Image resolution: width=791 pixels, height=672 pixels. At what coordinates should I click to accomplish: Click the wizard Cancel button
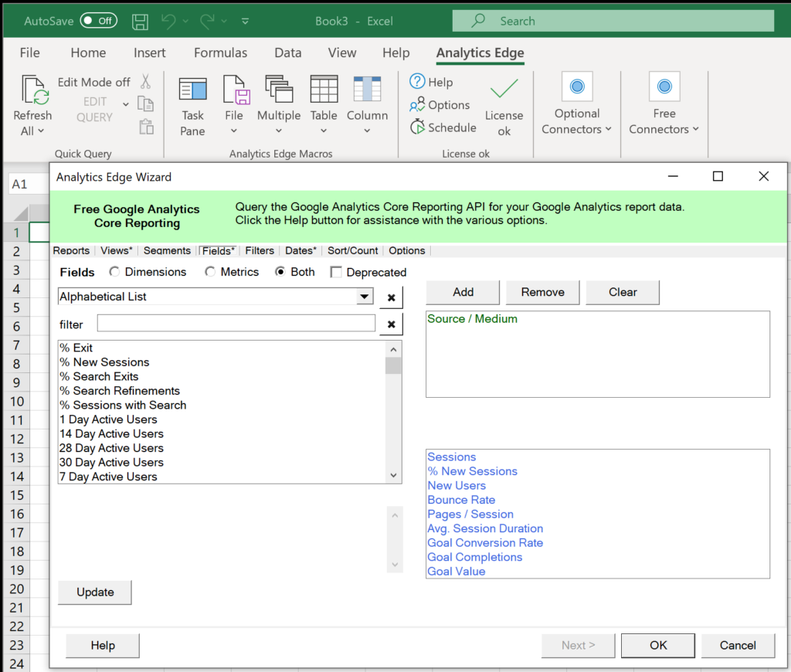pyautogui.click(x=738, y=645)
